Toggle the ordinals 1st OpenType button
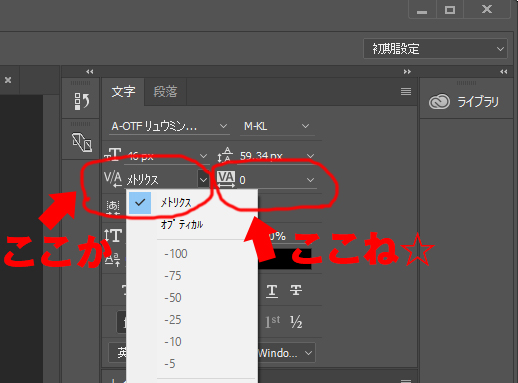The width and height of the screenshot is (518, 383). pyautogui.click(x=272, y=322)
